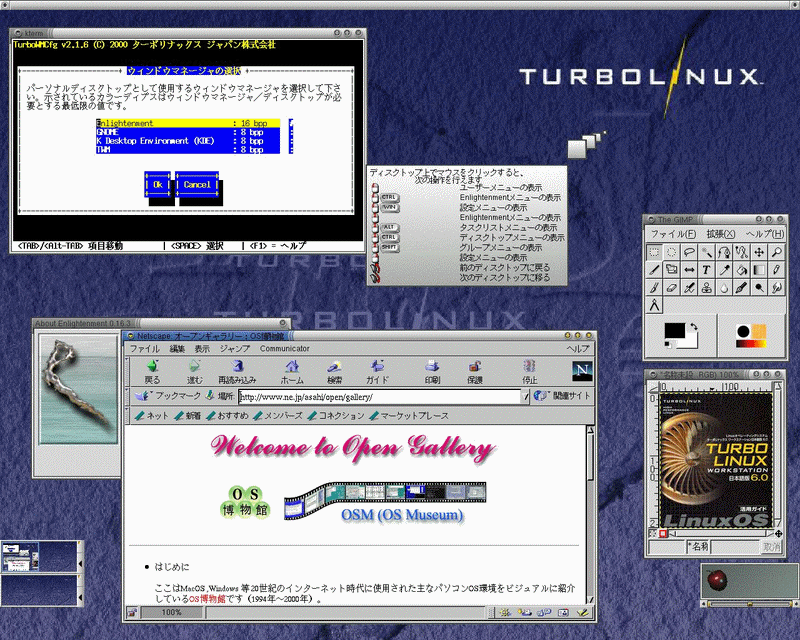Screen dimensions: 800x640
Task: Select the Move tool in GIMP toolbox
Action: (759, 252)
